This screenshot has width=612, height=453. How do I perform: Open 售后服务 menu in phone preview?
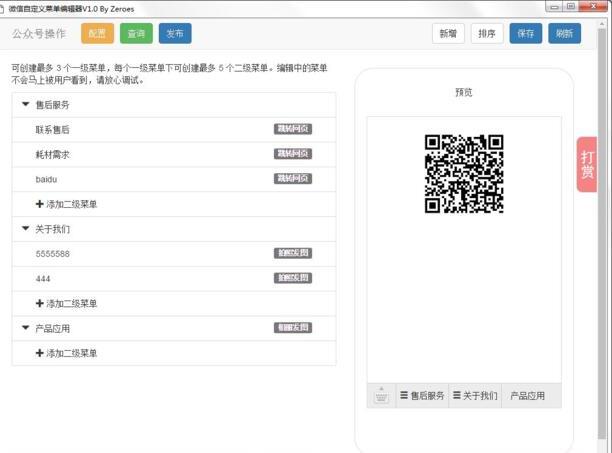tap(422, 396)
